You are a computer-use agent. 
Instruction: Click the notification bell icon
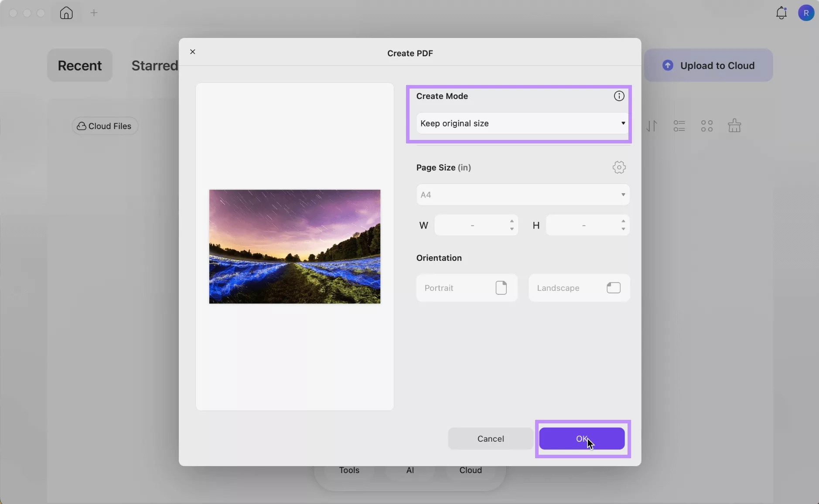point(781,13)
